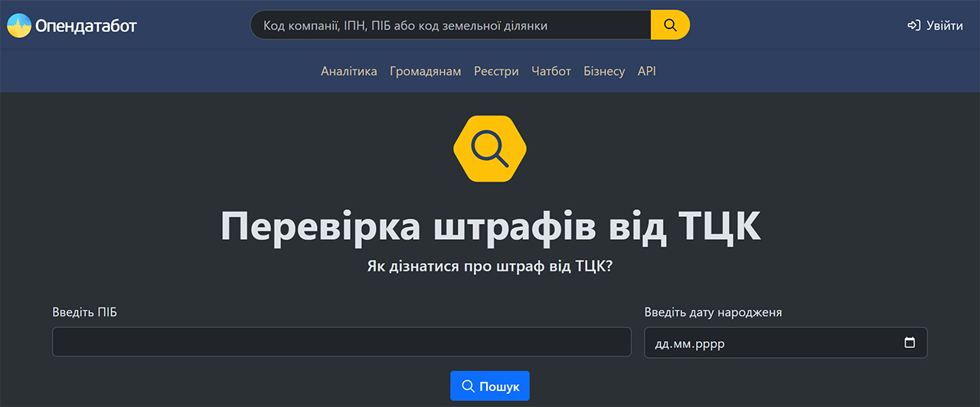This screenshot has width=980, height=407.
Task: Select Чатбот in the navigation bar
Action: pos(551,71)
